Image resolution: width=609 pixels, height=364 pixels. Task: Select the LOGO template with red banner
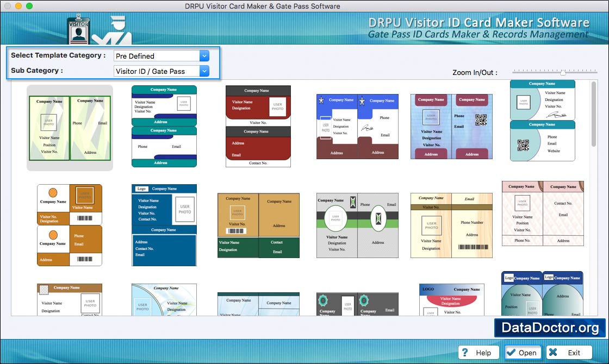click(x=452, y=299)
